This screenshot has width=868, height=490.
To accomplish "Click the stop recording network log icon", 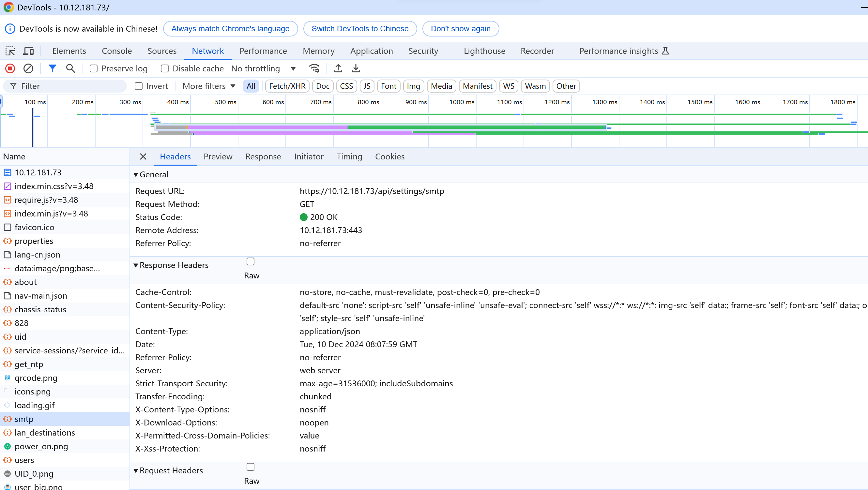I will (x=10, y=69).
